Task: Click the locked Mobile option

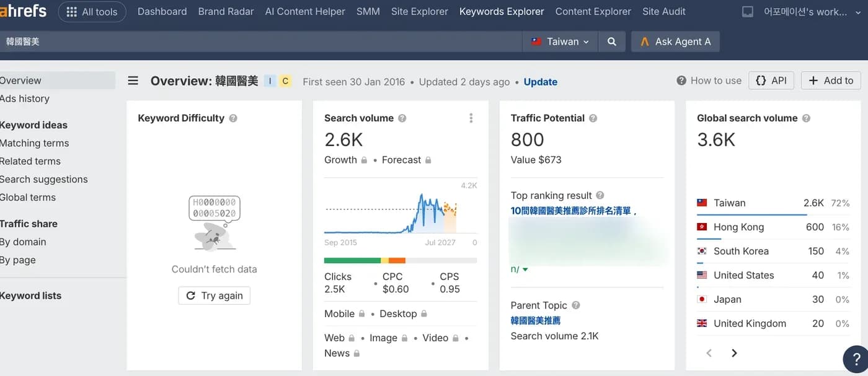Action: tap(344, 314)
